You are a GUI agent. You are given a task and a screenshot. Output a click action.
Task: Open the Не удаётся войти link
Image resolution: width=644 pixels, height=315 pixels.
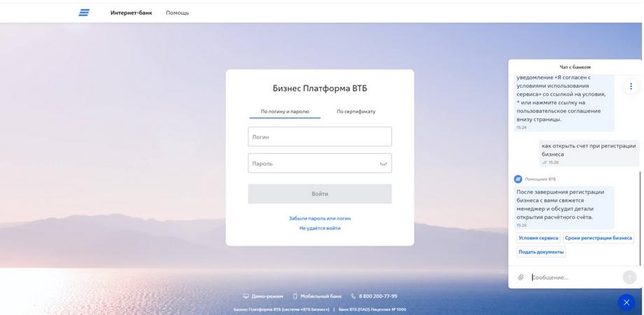tap(319, 228)
